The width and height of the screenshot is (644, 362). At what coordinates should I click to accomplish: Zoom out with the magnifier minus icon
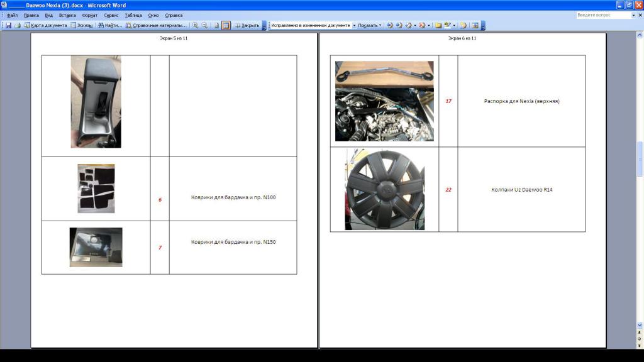tap(205, 26)
